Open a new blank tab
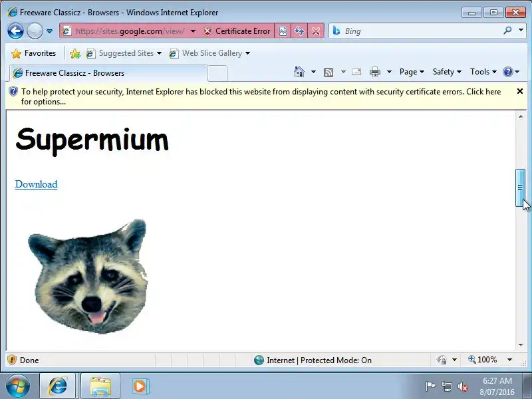 tap(217, 73)
